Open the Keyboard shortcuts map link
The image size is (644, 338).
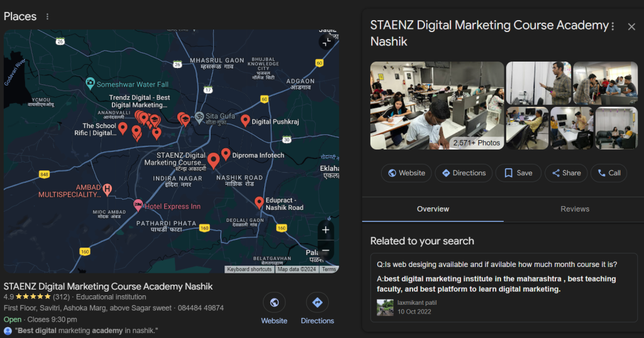[249, 270]
